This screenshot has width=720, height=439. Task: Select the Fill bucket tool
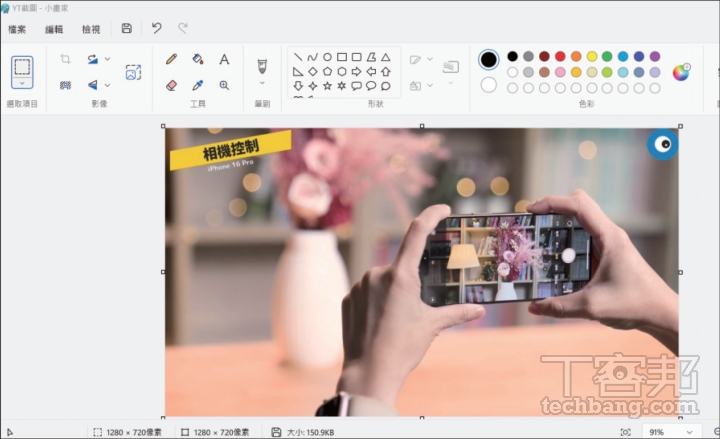pos(197,59)
